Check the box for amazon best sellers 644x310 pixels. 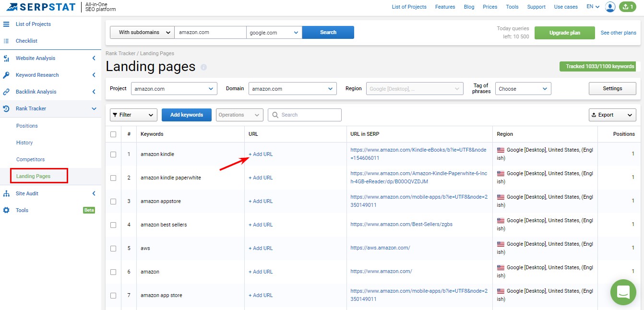113,225
